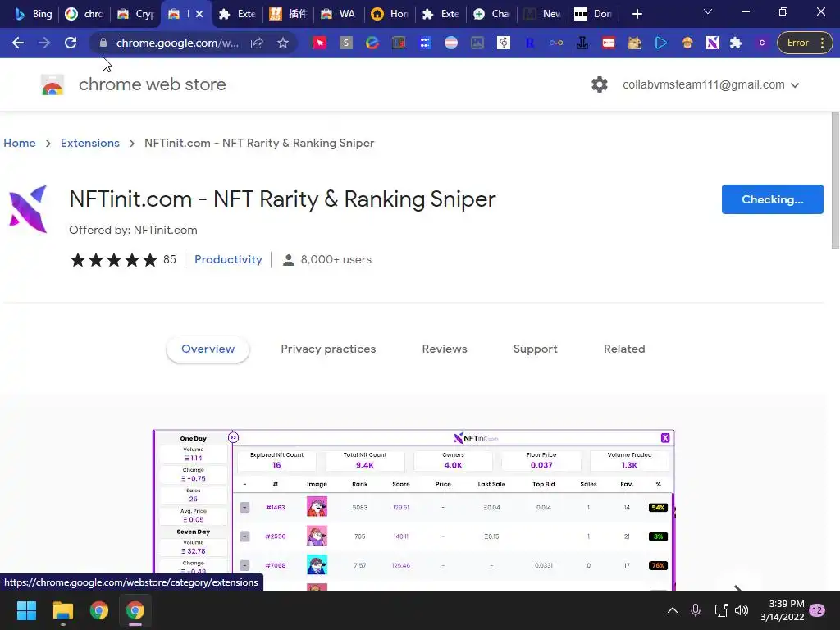Select the Overview tab

click(208, 349)
